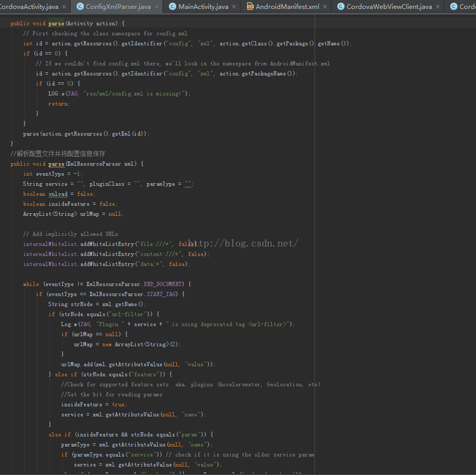Switch to the CordovaActivity.java tab
476x475 pixels.
[x=29, y=7]
